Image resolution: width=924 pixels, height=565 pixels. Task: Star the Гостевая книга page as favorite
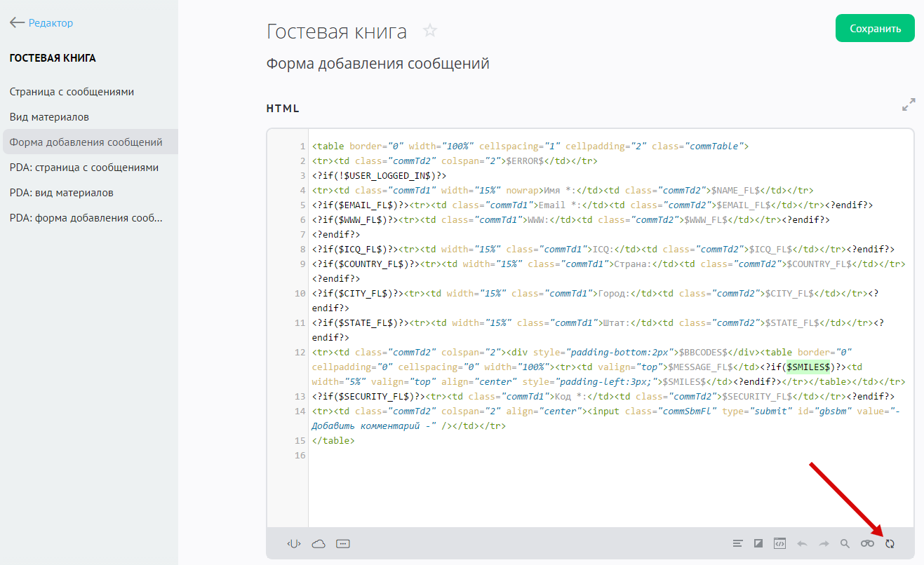[430, 31]
